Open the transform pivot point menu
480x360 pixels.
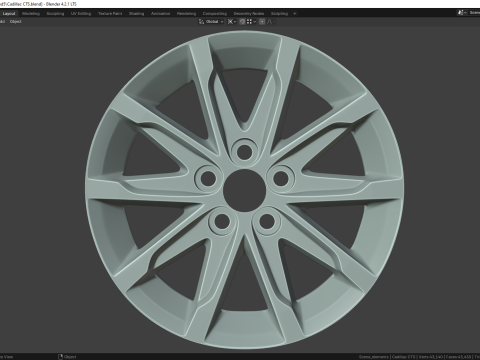click(x=232, y=22)
